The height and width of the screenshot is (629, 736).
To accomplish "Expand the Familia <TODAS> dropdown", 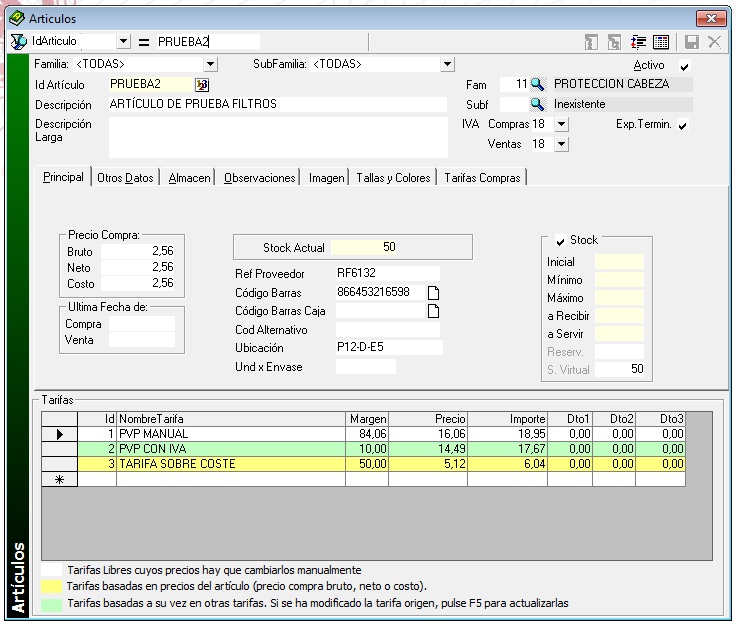I will pos(211,64).
